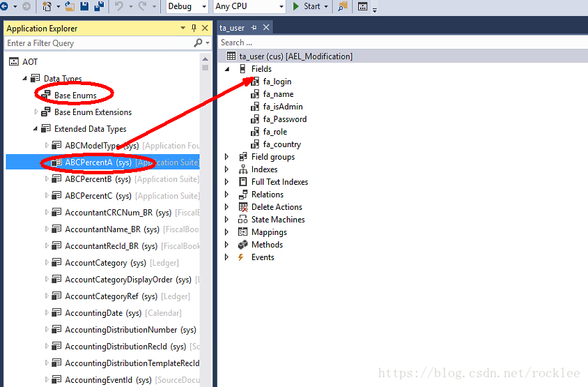Select AccountingDate (sys) tree item
Image resolution: width=588 pixels, height=387 pixels.
(x=103, y=313)
